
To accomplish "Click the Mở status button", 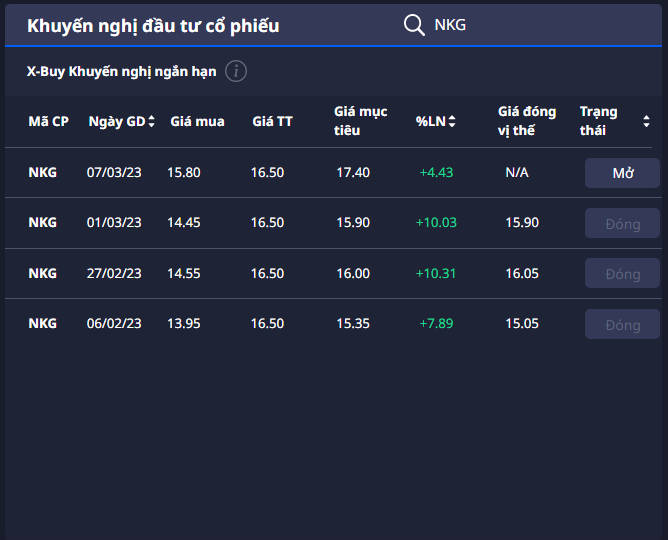I will click(x=622, y=173).
